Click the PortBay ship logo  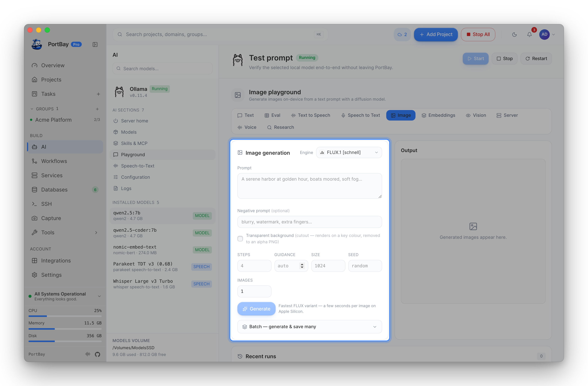[37, 44]
